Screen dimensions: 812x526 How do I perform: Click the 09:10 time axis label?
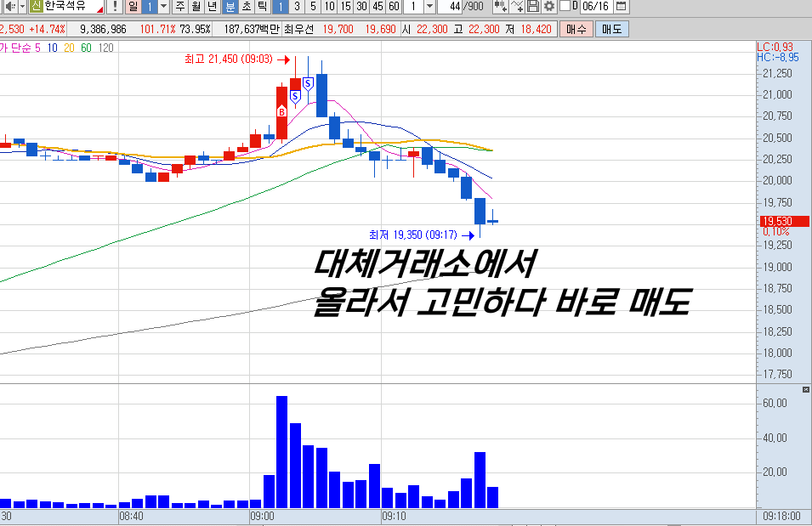pos(394,517)
